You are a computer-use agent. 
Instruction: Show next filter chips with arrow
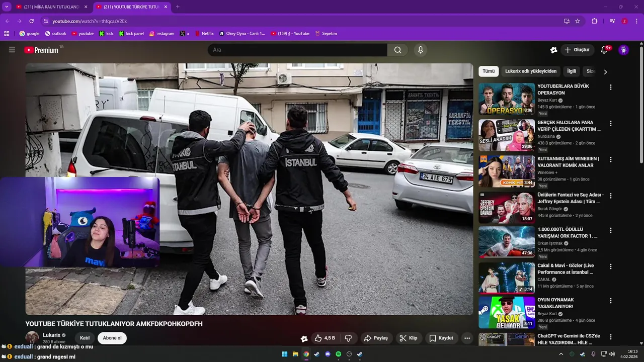605,72
